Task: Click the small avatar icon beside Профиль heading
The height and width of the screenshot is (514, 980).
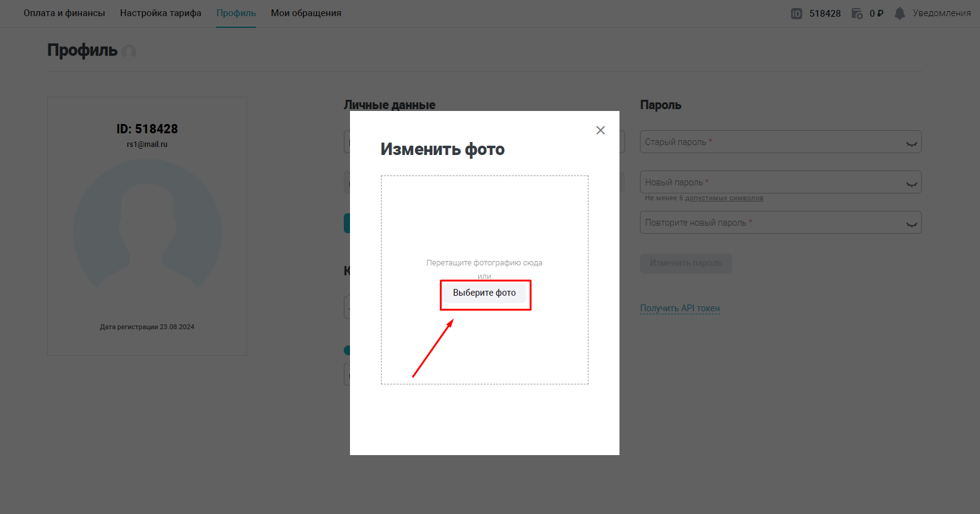Action: 129,51
